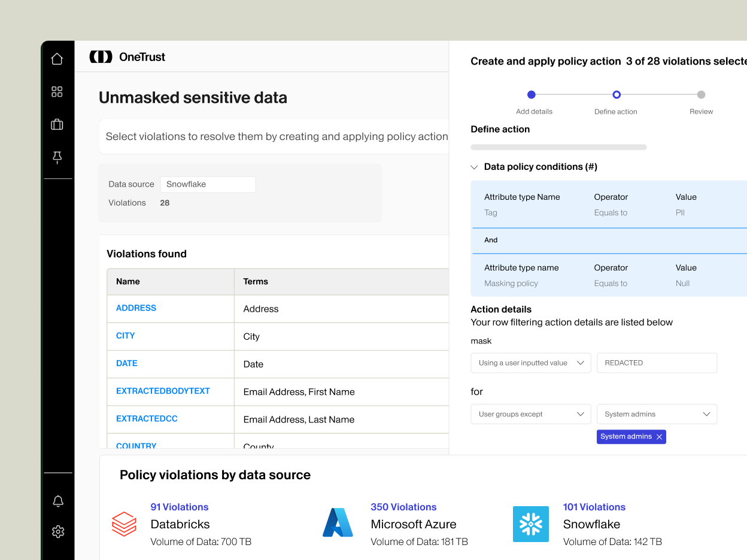Open the User groups except dropdown
This screenshot has height=560, width=747.
(530, 414)
